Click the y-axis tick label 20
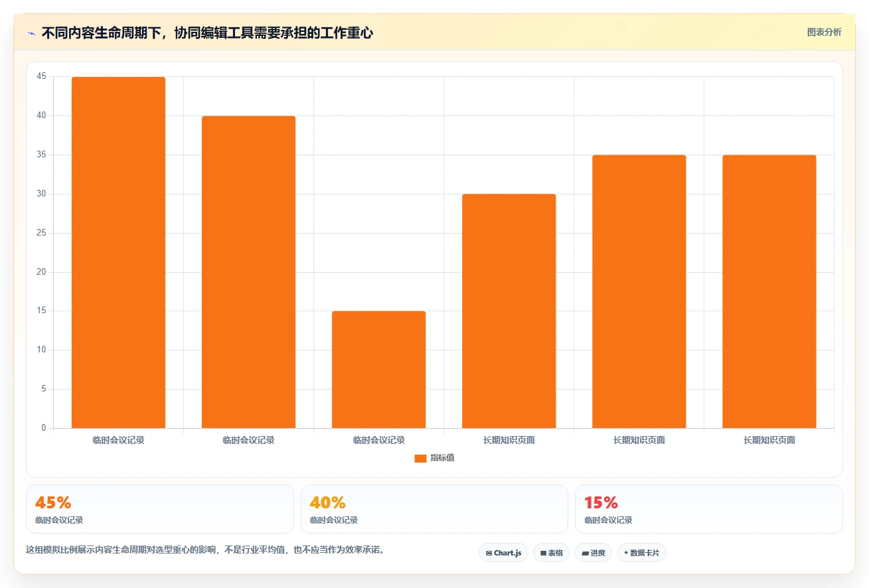The height and width of the screenshot is (588, 869). [41, 272]
